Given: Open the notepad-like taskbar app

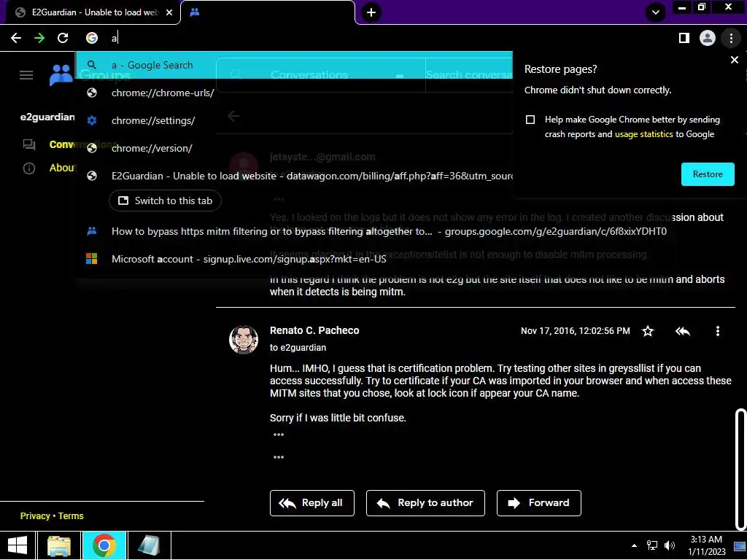Looking at the screenshot, I should coord(149,545).
